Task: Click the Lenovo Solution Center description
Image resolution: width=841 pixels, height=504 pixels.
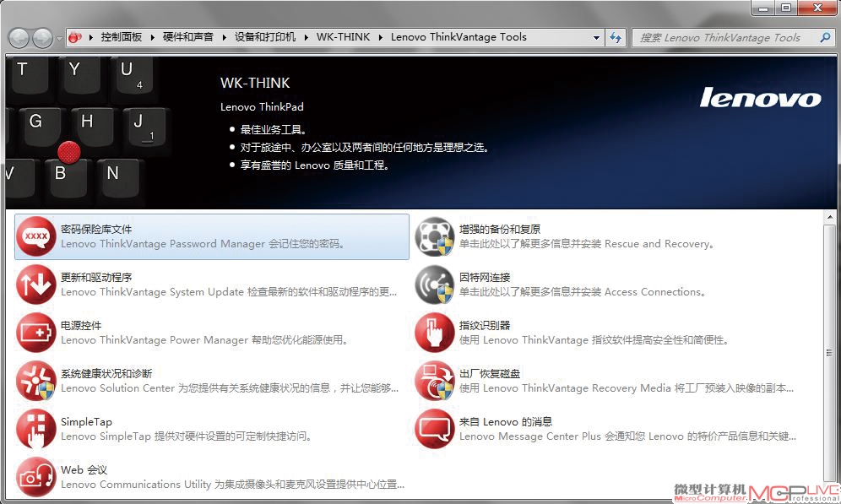Action: [230, 388]
